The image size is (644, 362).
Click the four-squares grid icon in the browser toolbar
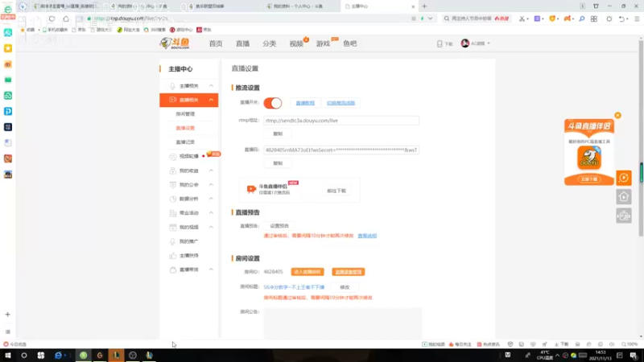click(594, 19)
